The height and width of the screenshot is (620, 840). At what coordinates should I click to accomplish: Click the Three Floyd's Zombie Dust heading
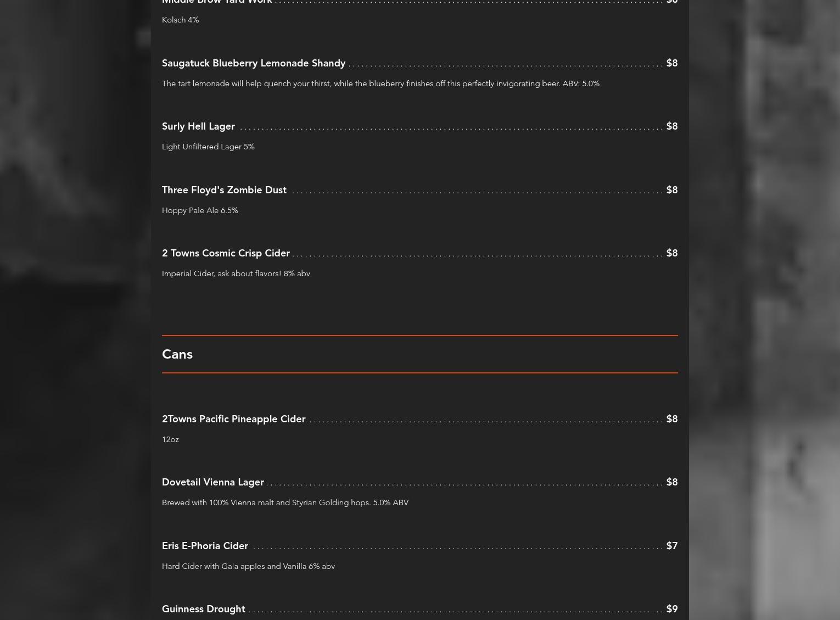point(224,190)
